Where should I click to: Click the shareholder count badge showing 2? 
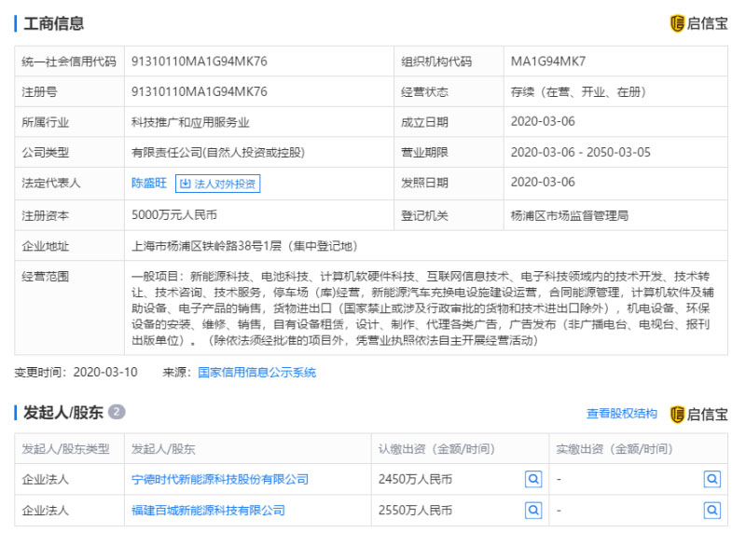117,412
